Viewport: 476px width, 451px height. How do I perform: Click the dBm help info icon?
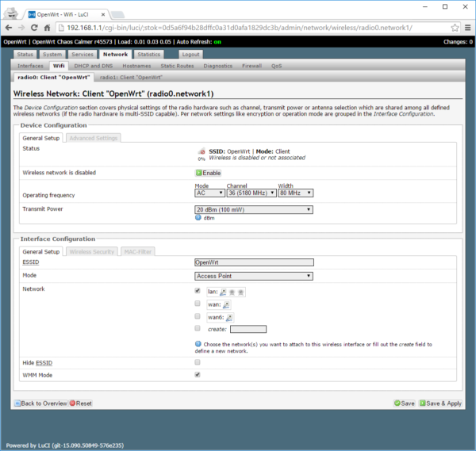[198, 218]
